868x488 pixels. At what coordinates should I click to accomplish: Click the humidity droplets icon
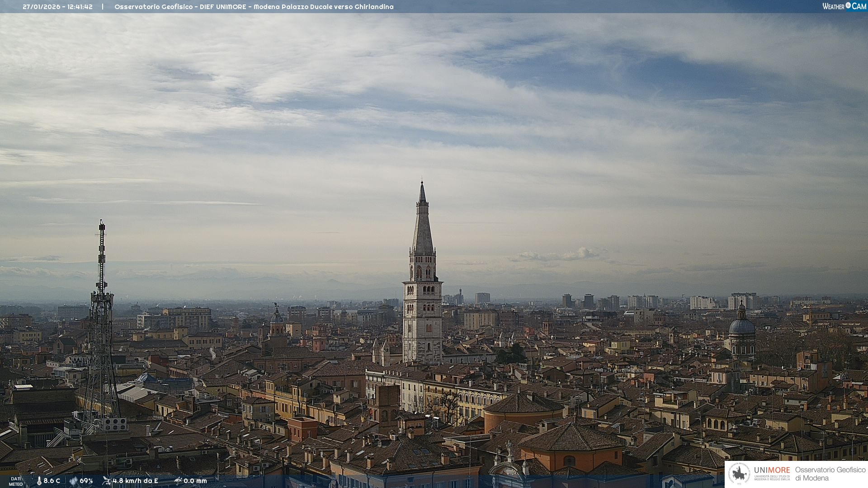click(x=73, y=481)
